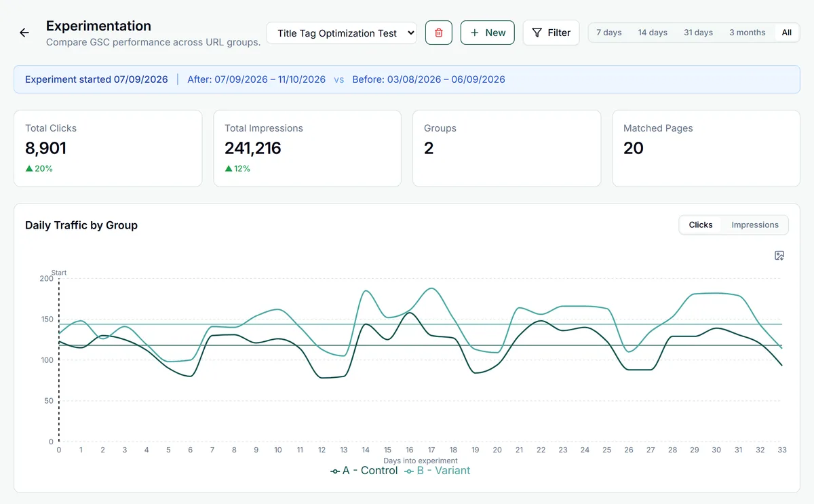Switch chart to Impressions

(755, 225)
